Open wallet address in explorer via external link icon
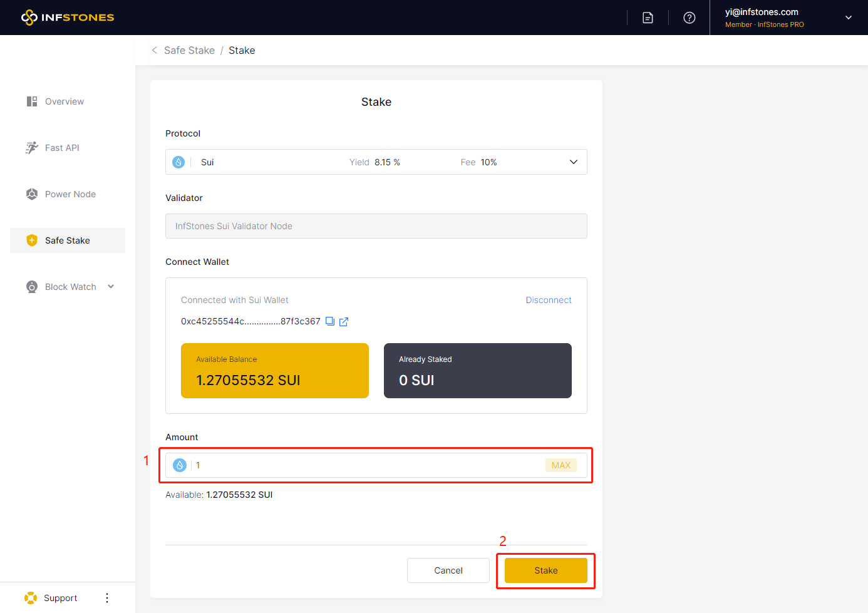 click(x=344, y=322)
